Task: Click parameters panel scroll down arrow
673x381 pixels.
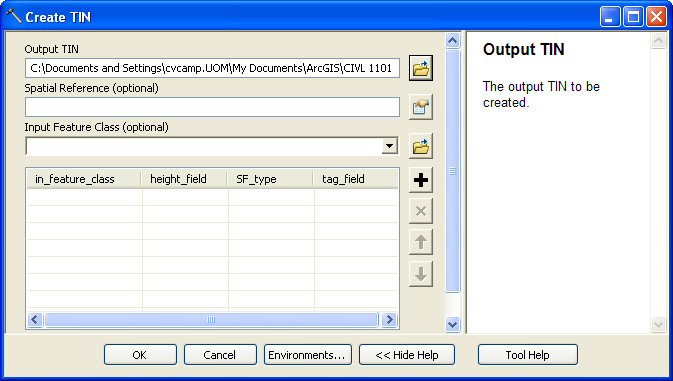Action: [452, 324]
